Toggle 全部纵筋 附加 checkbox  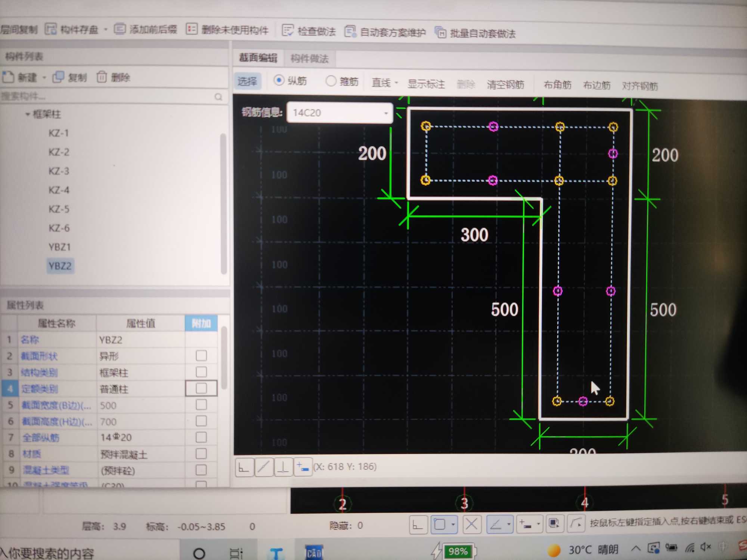201,437
